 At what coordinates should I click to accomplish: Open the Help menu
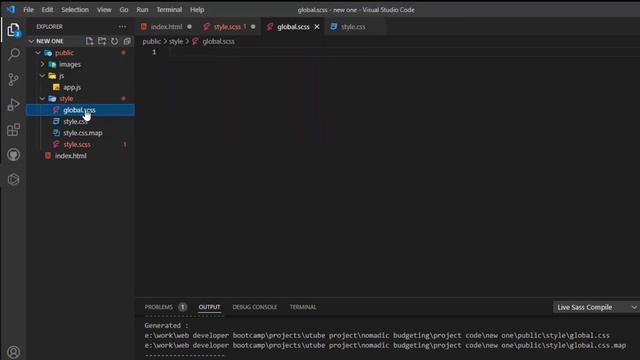[197, 10]
